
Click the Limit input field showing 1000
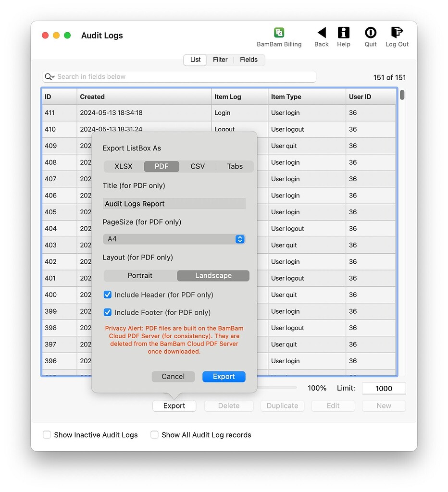[x=384, y=388]
